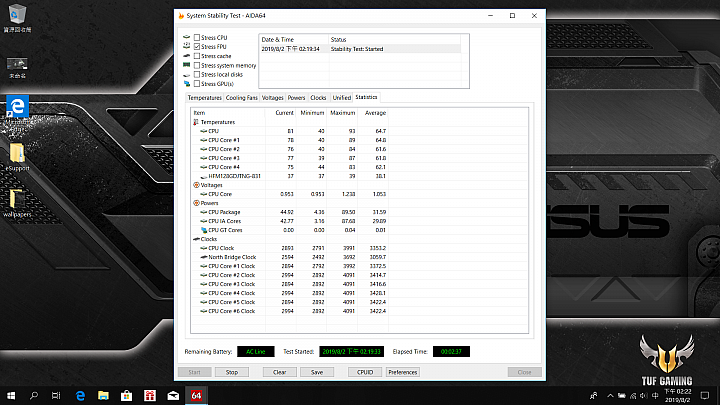Open the Unified tab
720x405 pixels.
(x=342, y=98)
